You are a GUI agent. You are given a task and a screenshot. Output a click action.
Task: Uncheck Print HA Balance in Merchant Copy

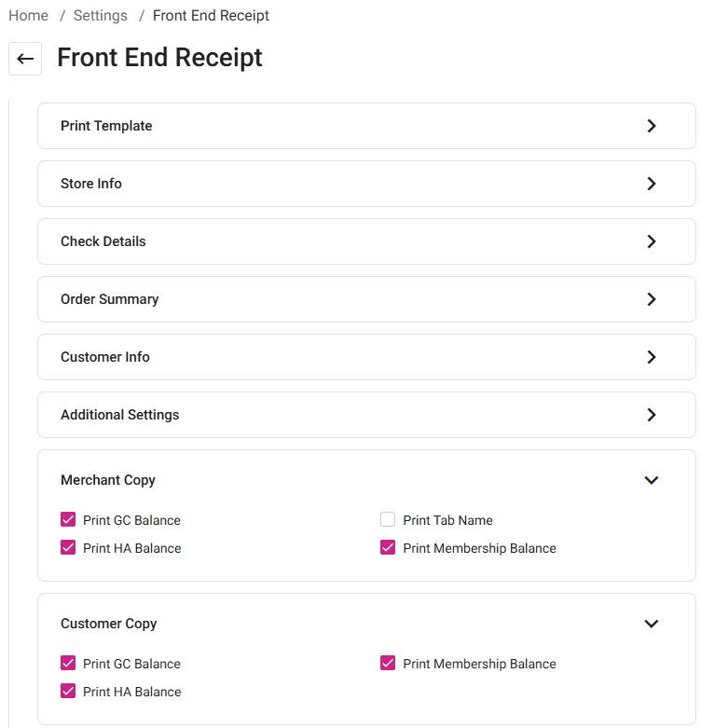pos(68,548)
